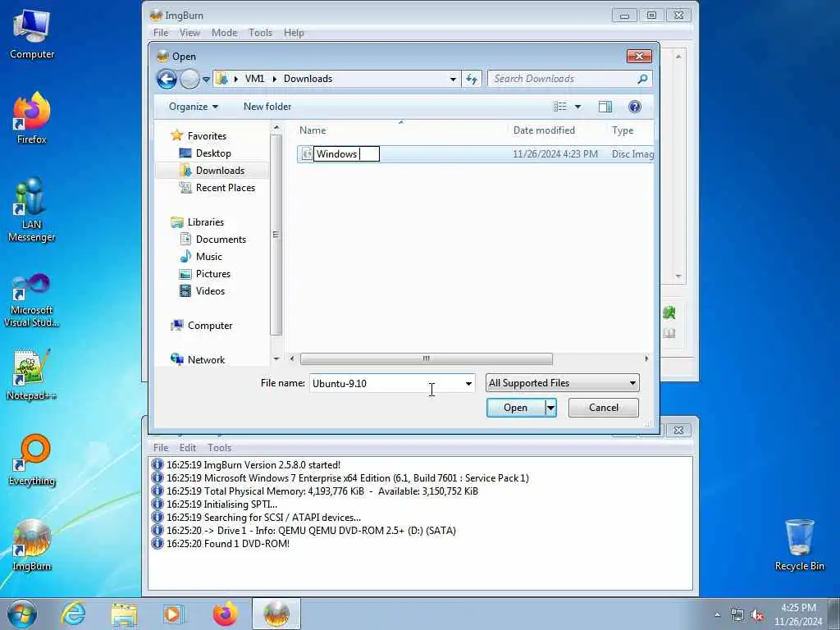Viewport: 840px width, 630px height.
Task: Sort files by Date modified column
Action: pos(544,130)
